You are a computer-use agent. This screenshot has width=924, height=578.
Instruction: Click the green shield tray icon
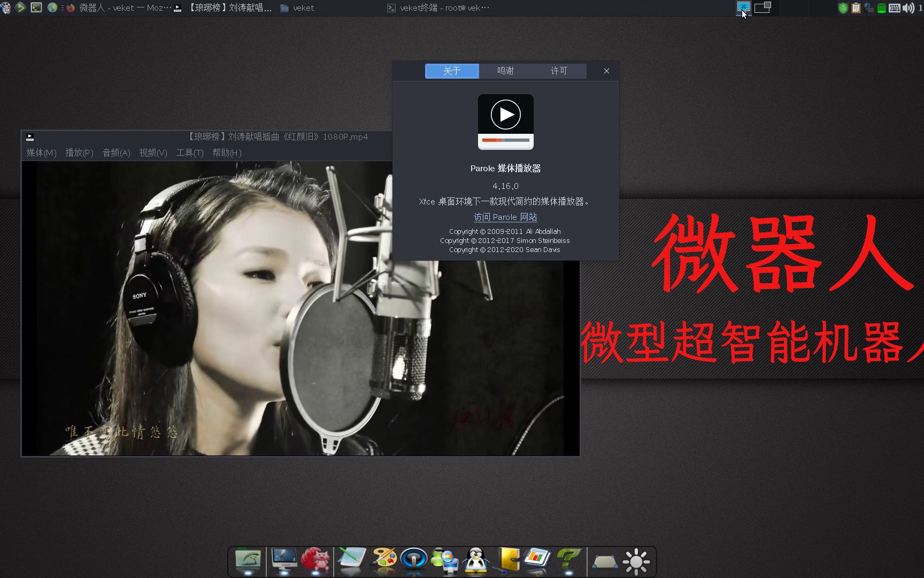pyautogui.click(x=843, y=8)
